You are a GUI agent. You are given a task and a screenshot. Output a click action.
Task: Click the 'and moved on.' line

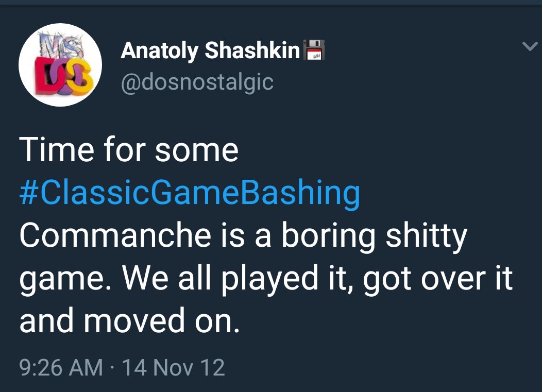tap(130, 320)
